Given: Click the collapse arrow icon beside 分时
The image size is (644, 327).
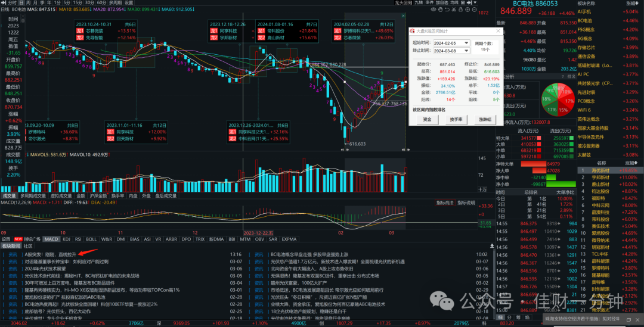Looking at the screenshot, I should [x=4, y=3].
